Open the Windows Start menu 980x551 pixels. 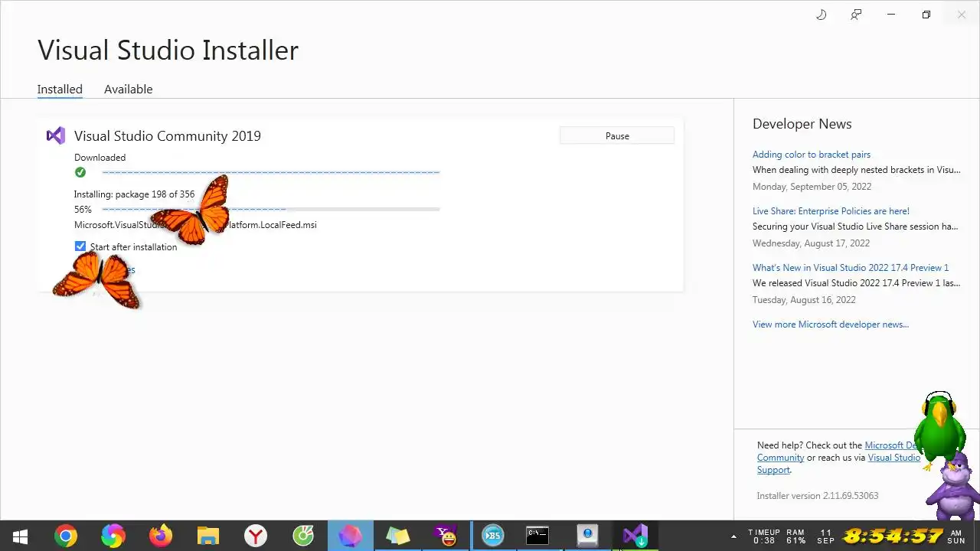click(20, 536)
